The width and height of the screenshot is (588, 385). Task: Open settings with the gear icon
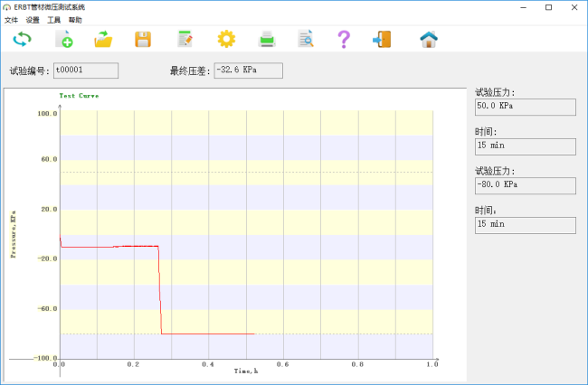[x=226, y=39]
